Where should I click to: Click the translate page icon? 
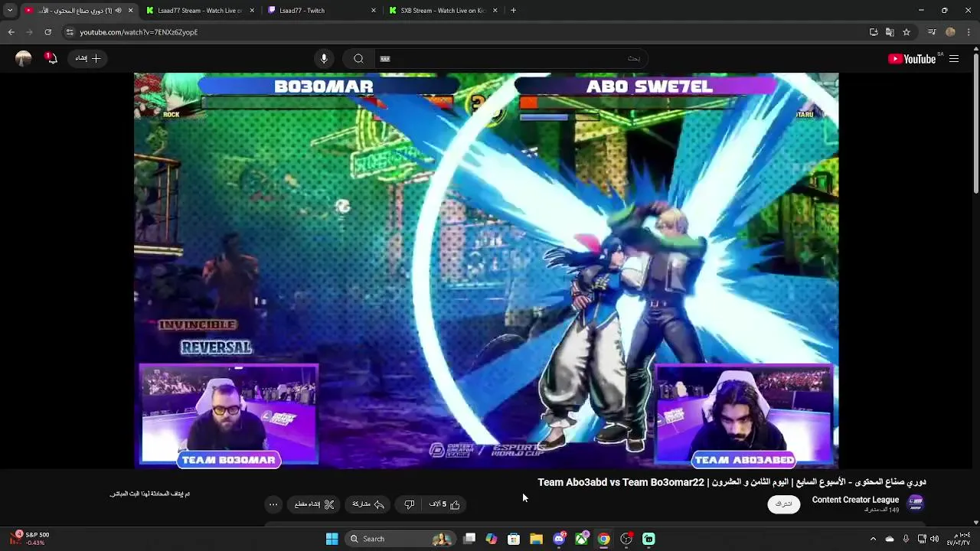[890, 32]
